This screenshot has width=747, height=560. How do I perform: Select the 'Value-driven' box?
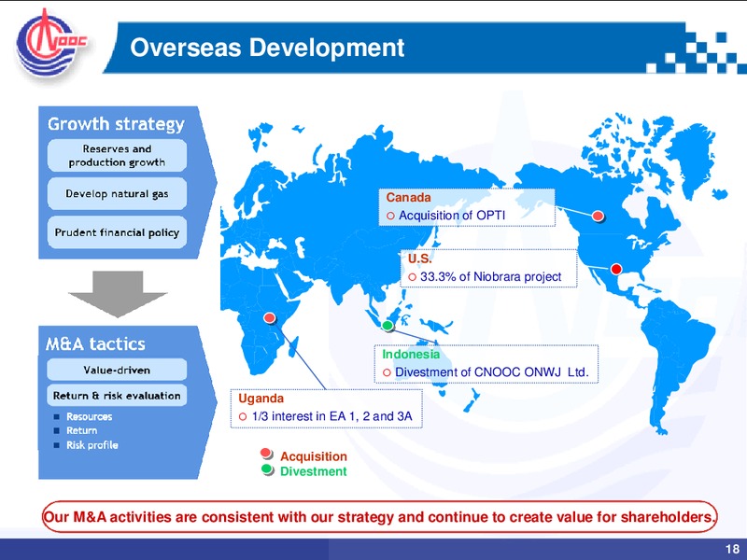tap(117, 370)
